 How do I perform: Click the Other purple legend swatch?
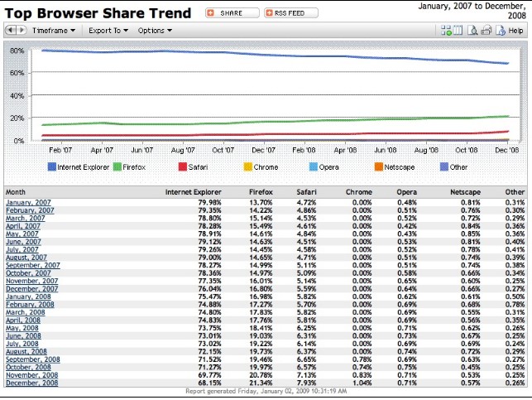pos(444,166)
